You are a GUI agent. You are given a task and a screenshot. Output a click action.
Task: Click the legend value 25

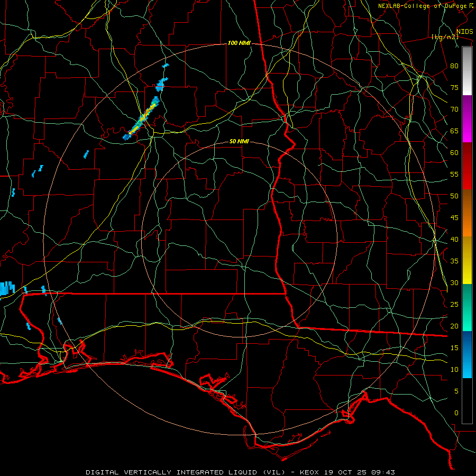[x=454, y=305]
